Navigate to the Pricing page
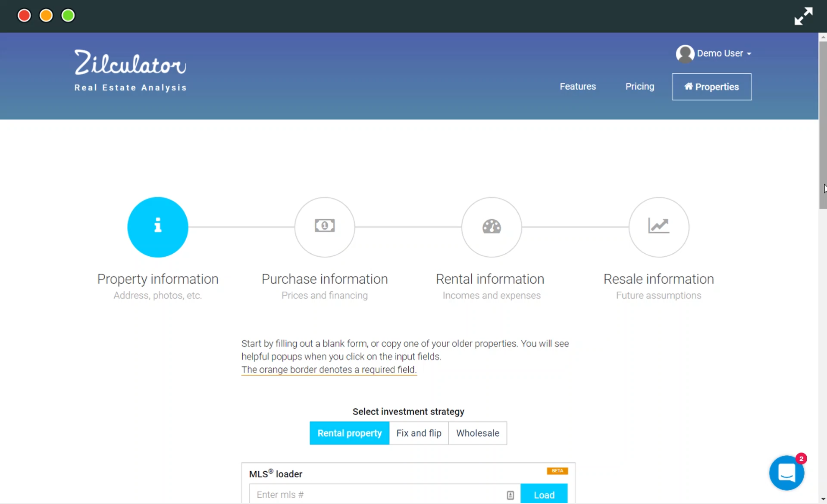Viewport: 827px width, 504px height. pos(639,87)
